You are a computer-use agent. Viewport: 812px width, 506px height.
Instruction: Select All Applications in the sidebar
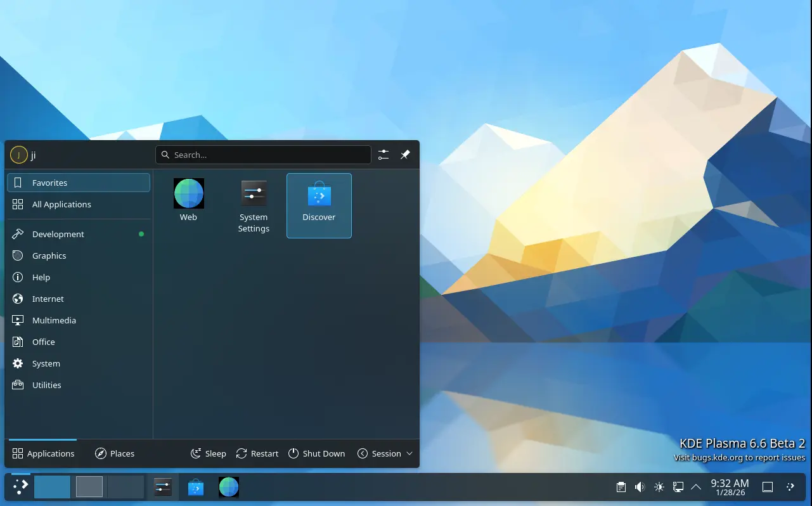point(61,204)
